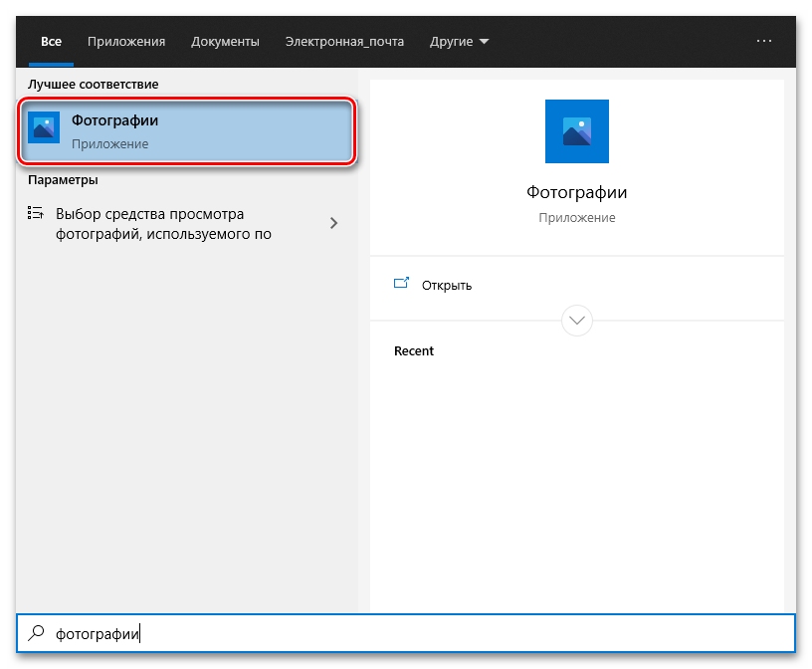Switch to the Приложения tab
Viewport: 812px width, 669px height.
[126, 42]
